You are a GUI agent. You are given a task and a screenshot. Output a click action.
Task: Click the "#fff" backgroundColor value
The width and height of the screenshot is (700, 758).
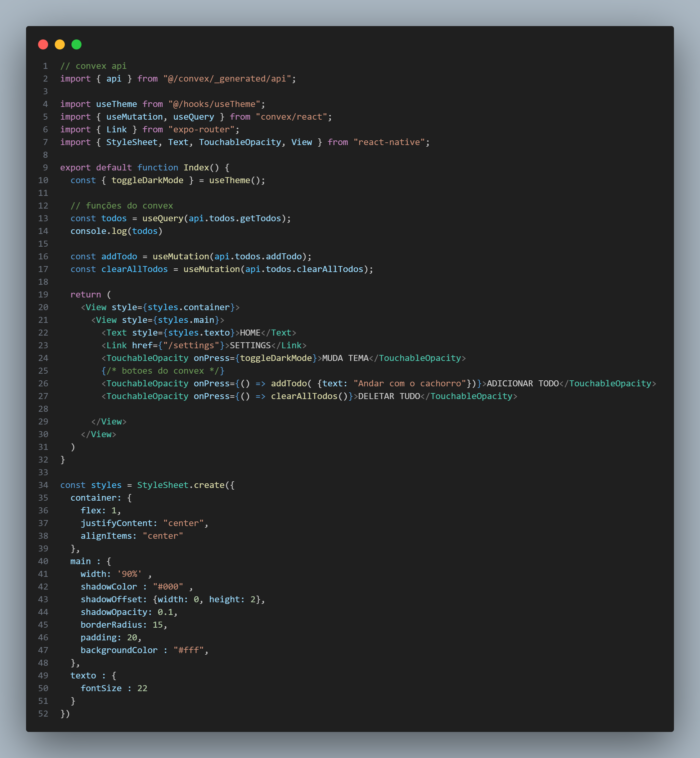[x=189, y=650]
